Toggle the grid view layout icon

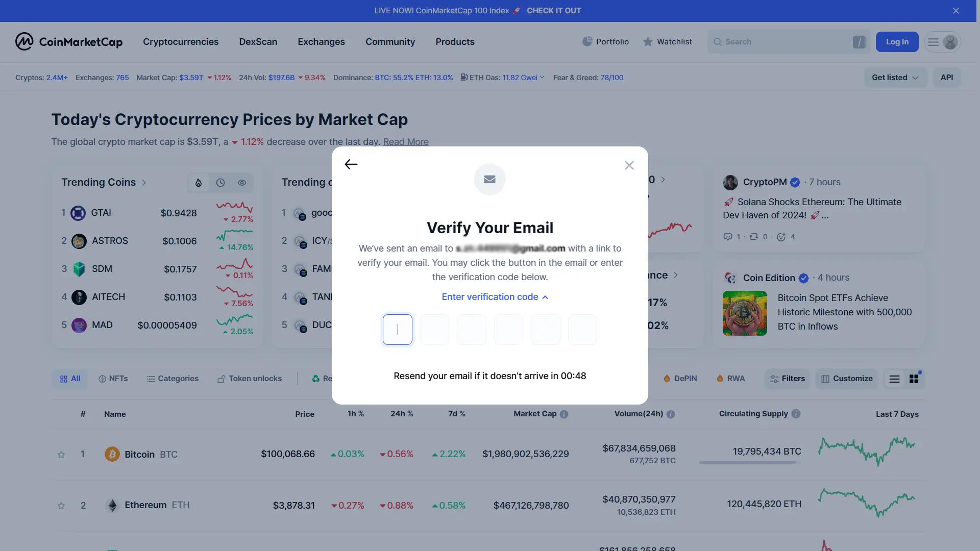coord(914,378)
